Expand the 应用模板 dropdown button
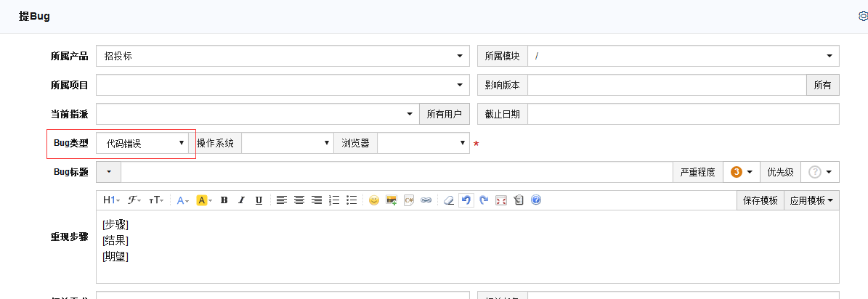 point(811,200)
